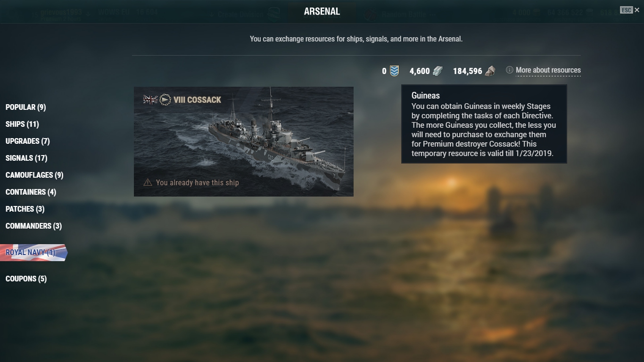This screenshot has height=362, width=644.
Task: Click the Guineas resource icon next to 0
Action: [394, 71]
